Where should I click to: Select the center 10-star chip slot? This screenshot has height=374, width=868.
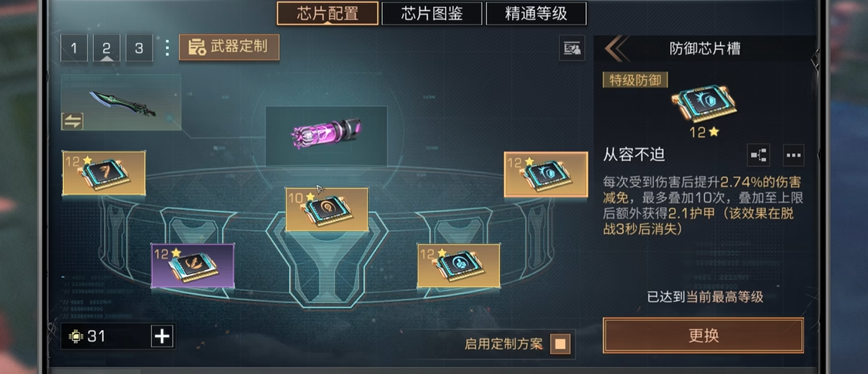pyautogui.click(x=327, y=209)
